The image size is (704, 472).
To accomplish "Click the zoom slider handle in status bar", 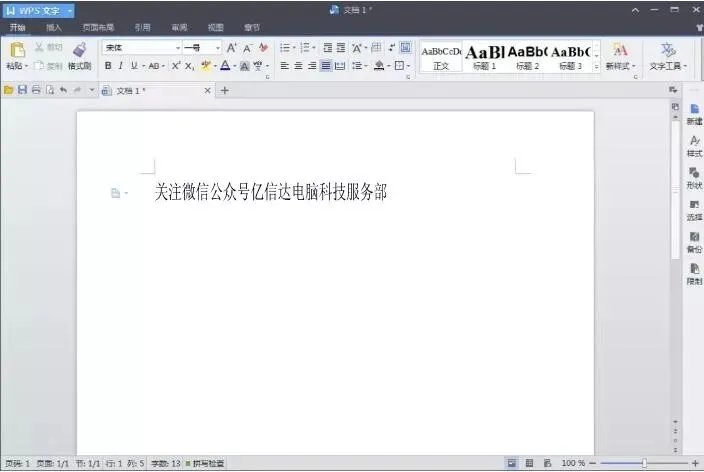I will coord(644,463).
